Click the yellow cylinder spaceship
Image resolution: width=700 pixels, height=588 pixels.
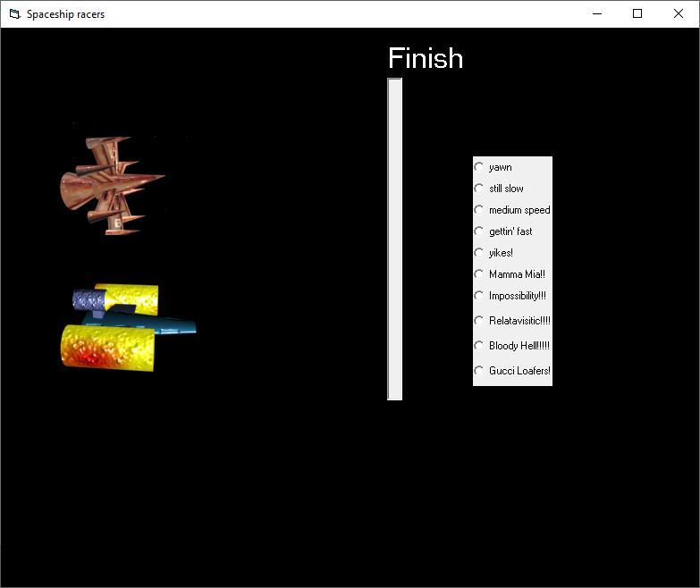[x=128, y=328]
